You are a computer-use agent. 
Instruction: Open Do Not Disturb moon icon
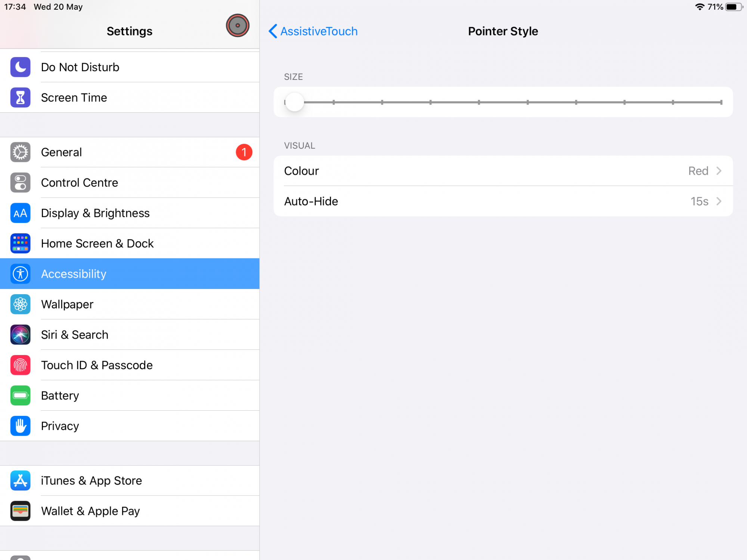20,67
